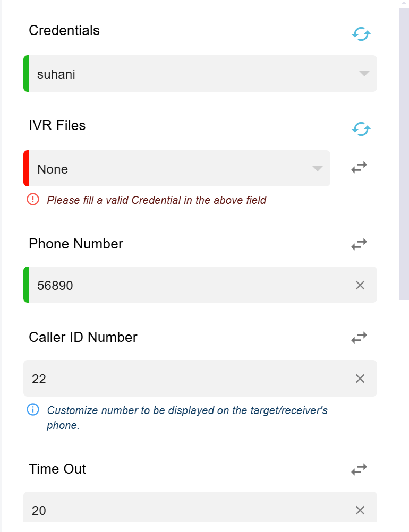Click into the Caller ID Number input

tap(190, 379)
